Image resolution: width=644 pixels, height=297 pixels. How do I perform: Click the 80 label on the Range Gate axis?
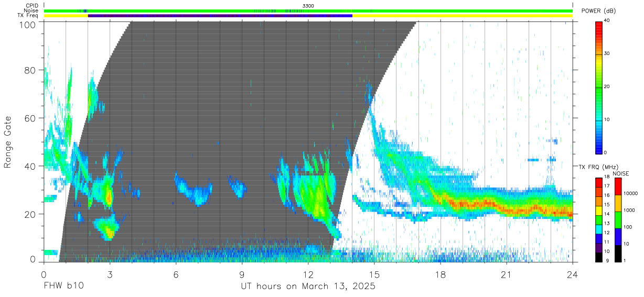30,70
